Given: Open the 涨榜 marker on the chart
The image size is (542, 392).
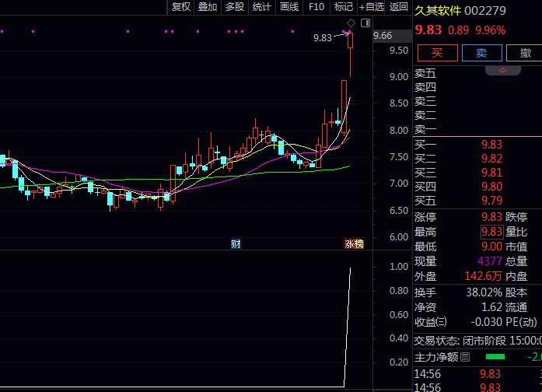Looking at the screenshot, I should click(x=354, y=244).
